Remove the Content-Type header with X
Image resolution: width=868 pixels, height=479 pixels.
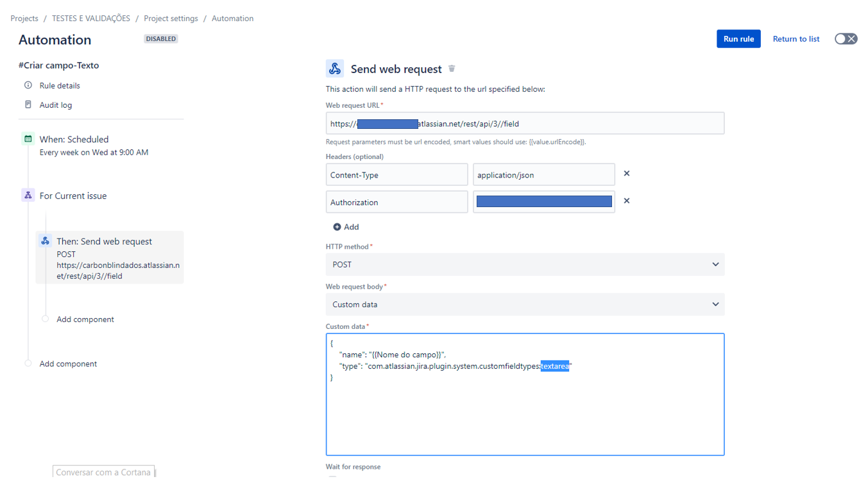click(627, 174)
